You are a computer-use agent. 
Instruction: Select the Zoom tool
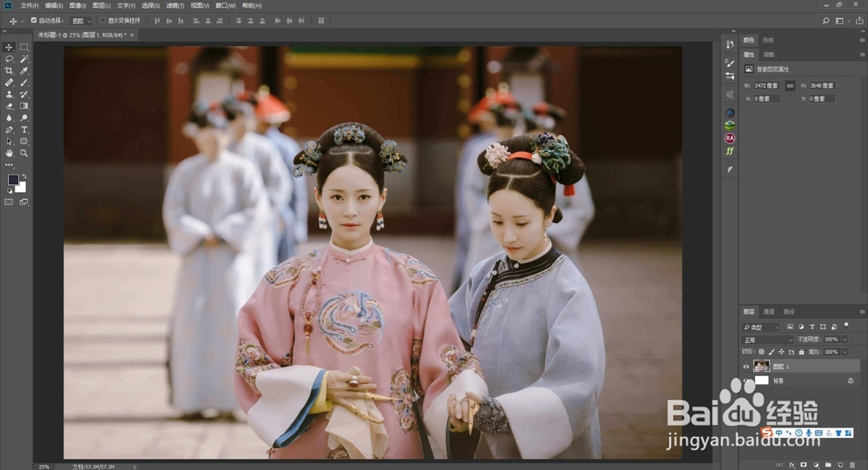click(24, 153)
